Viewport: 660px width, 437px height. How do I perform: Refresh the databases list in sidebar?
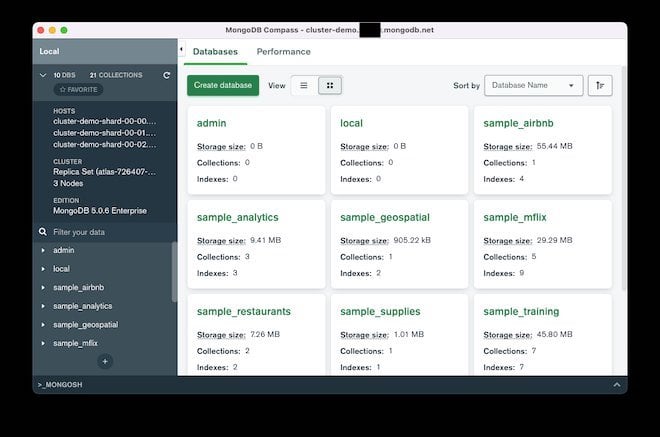[166, 75]
